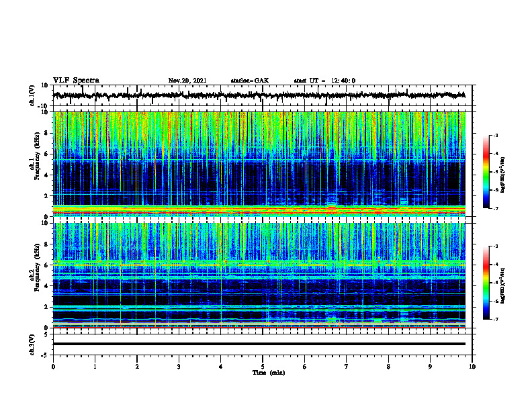Click the "station=GAK" header label
This screenshot has height=411, width=532.
coord(250,81)
